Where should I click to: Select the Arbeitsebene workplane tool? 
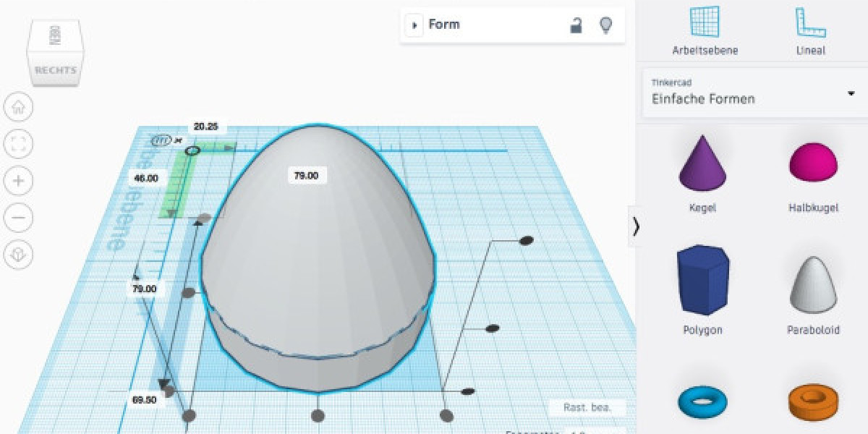coord(705,31)
